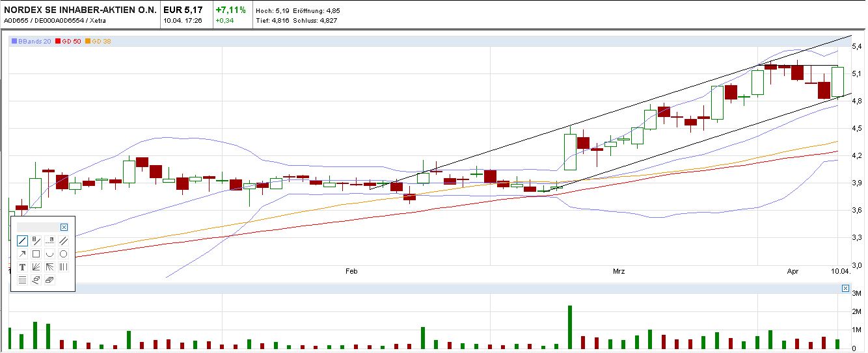Viewport: 868px width, 353px height.
Task: Click the 10.04. 17:26 timestamp
Action: 182,21
